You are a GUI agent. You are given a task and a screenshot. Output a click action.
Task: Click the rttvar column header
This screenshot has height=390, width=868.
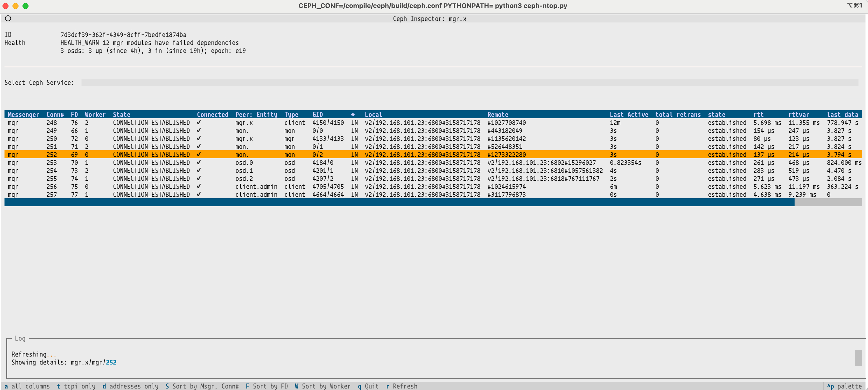[798, 115]
